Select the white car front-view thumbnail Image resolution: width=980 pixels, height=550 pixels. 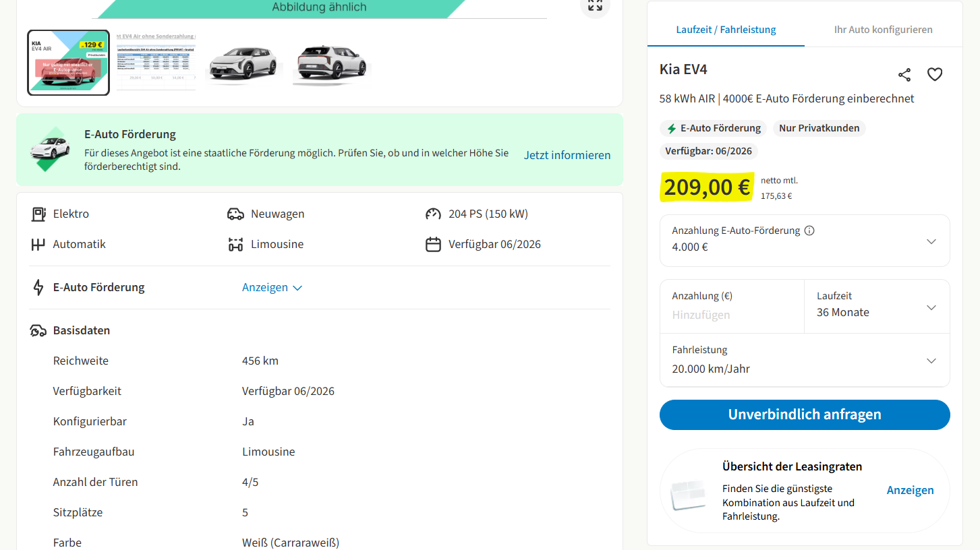(243, 63)
